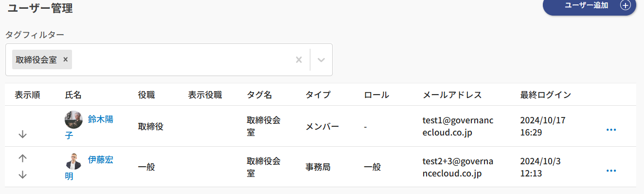The width and height of the screenshot is (644, 194).
Task: Click the ユーザー追加 button
Action: tap(590, 6)
